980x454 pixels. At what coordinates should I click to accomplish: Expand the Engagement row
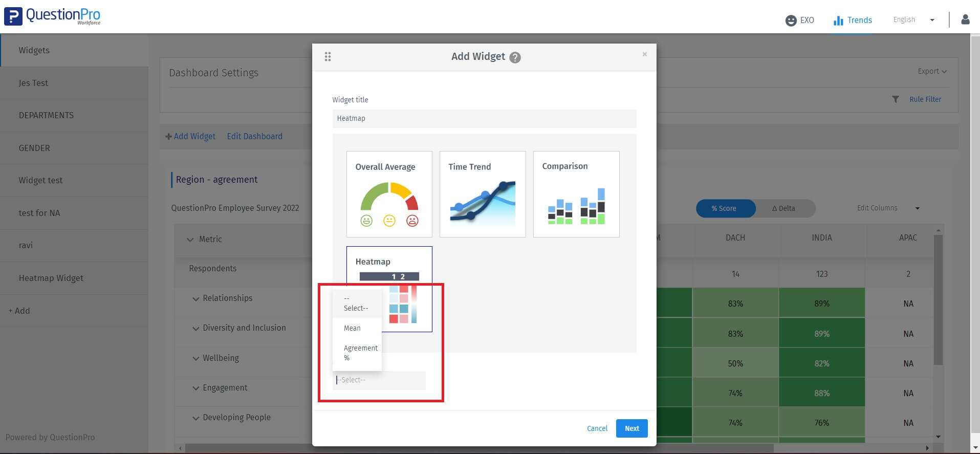(x=196, y=388)
